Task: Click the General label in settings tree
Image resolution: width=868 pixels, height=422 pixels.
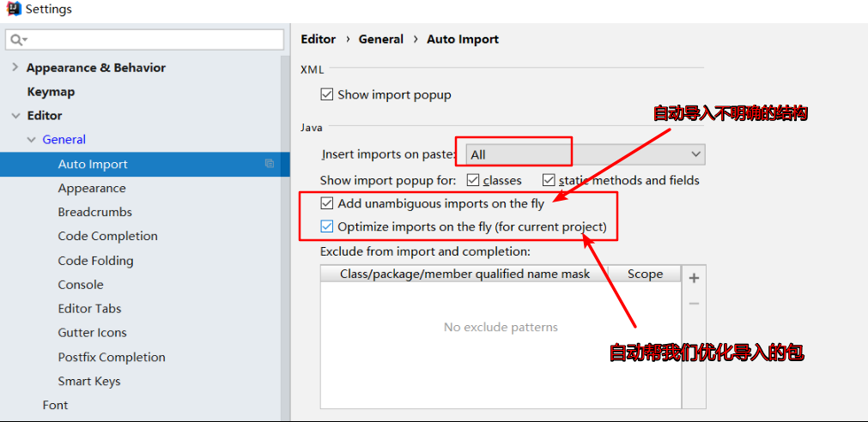Action: [x=64, y=139]
